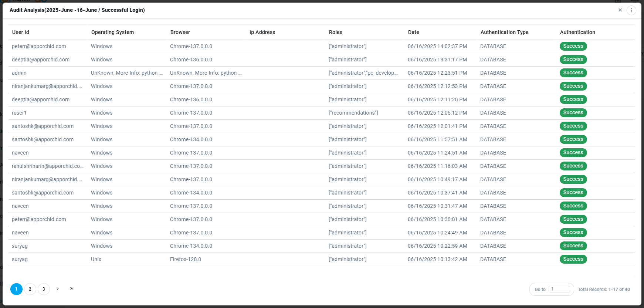Focus the Go to page input
Image resolution: width=644 pixels, height=308 pixels.
click(x=559, y=289)
